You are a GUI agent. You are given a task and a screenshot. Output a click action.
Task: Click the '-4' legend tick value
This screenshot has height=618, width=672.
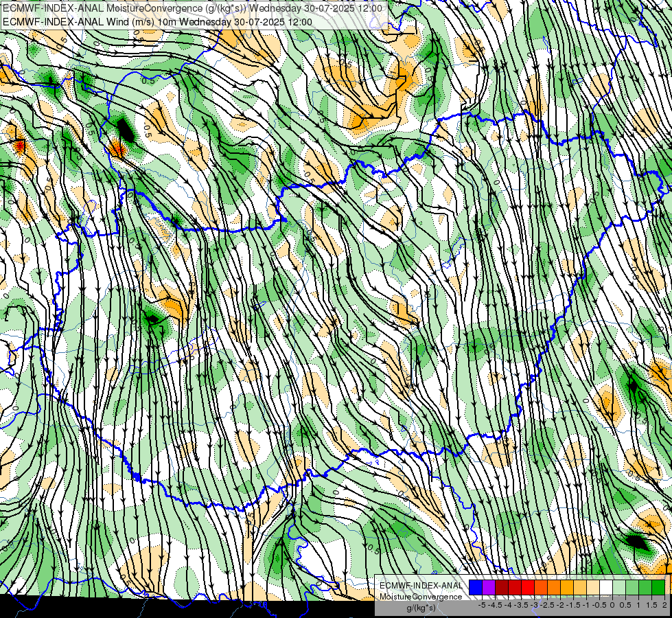pyautogui.click(x=508, y=605)
